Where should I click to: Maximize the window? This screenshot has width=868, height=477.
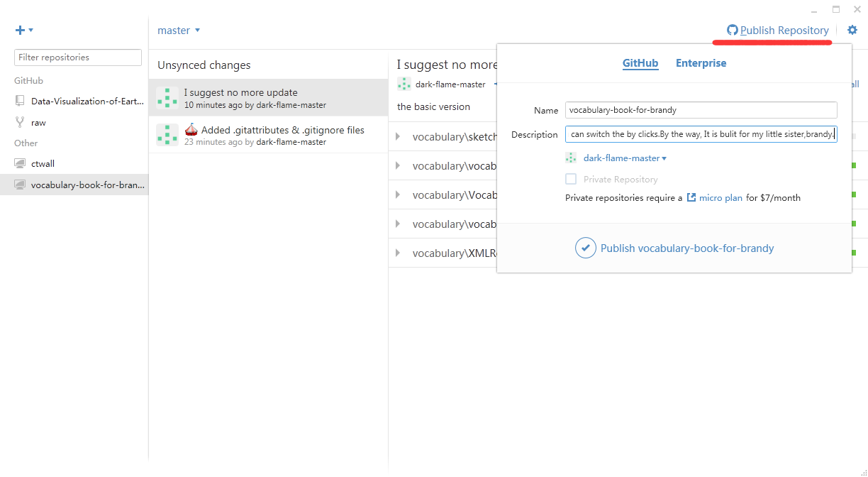point(836,9)
